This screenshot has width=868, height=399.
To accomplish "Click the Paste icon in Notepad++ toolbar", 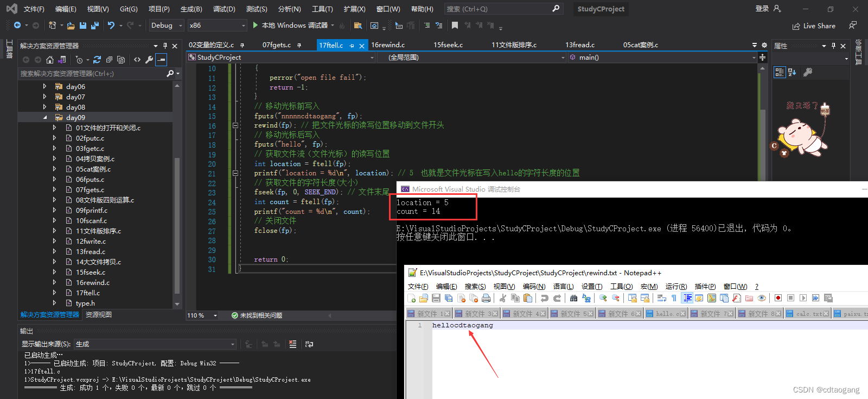I will tap(528, 298).
